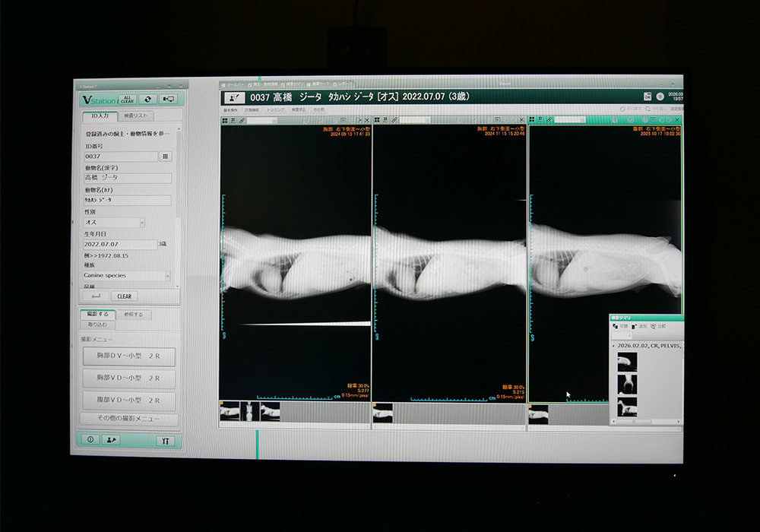Toggle the ツールバー checkbox in the viewer top bar
760x532 pixels.
coord(223,85)
